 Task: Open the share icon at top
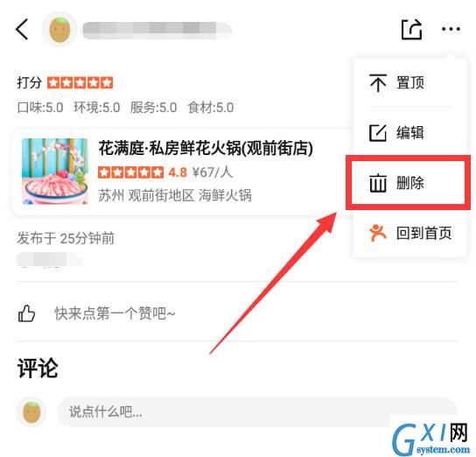click(411, 30)
